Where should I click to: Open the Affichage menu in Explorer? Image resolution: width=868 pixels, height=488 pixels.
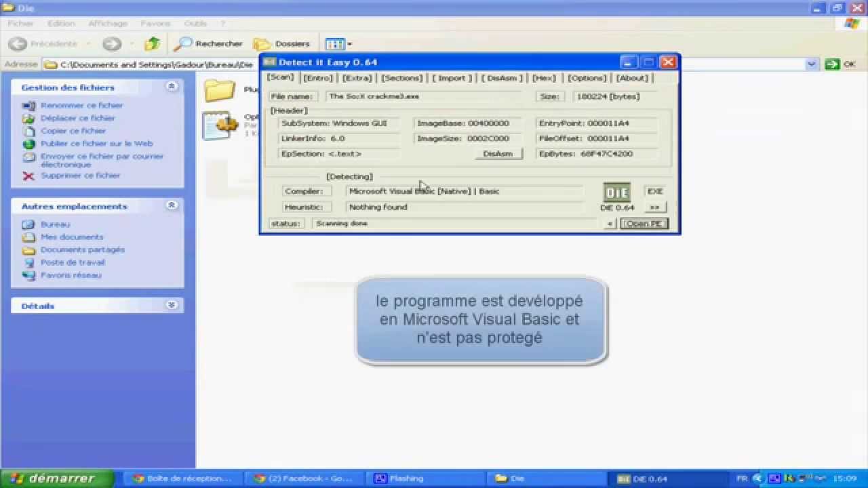108,23
